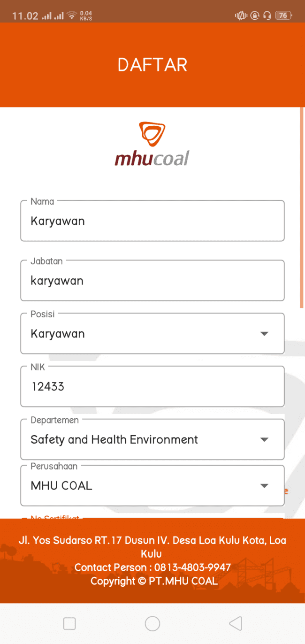Tap the vibrate mode status icon

tap(241, 15)
